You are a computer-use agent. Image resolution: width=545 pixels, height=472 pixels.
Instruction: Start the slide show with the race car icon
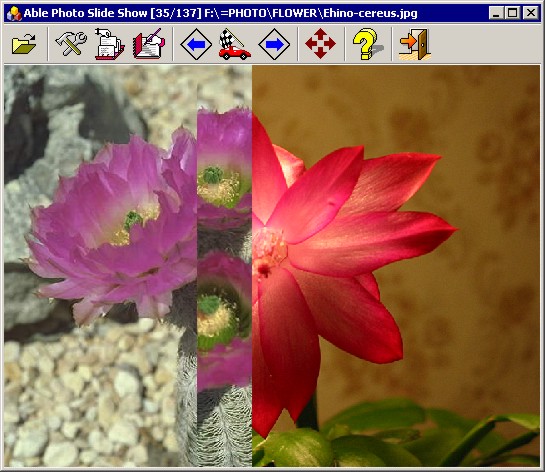pyautogui.click(x=235, y=44)
